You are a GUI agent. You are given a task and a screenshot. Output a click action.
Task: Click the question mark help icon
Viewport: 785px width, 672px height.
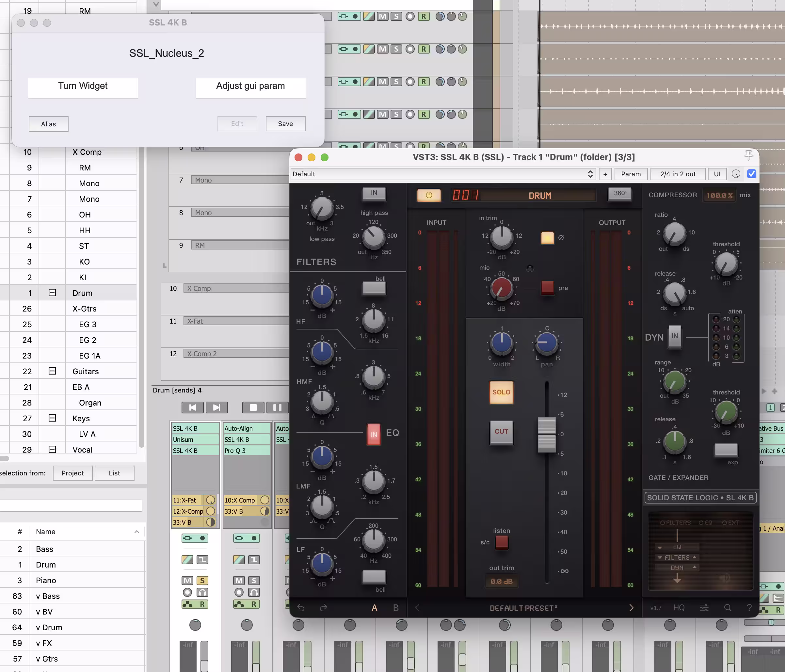[749, 608]
